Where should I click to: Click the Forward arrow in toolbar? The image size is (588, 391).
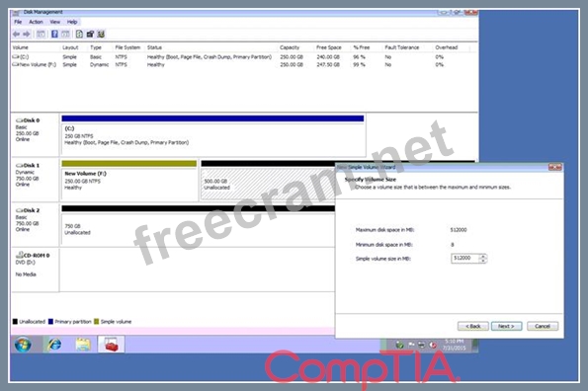point(27,35)
